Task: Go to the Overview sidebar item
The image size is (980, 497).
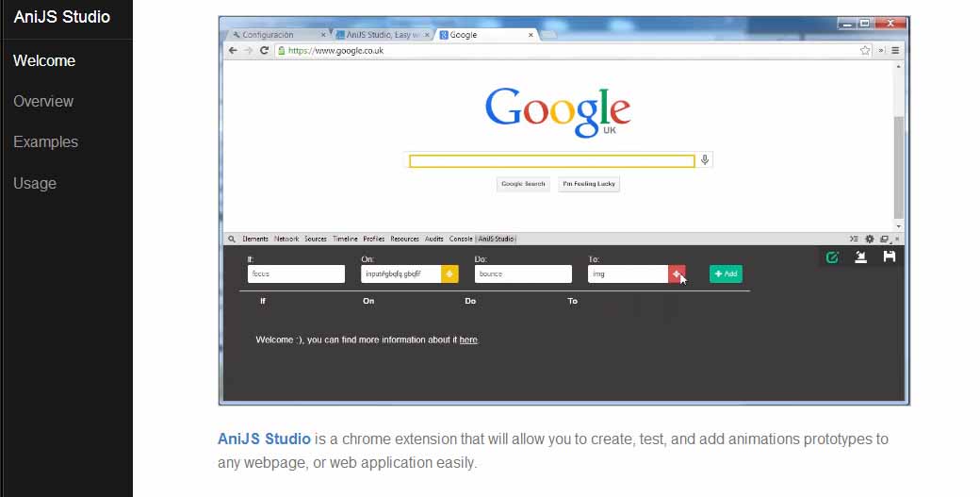Action: click(x=43, y=101)
